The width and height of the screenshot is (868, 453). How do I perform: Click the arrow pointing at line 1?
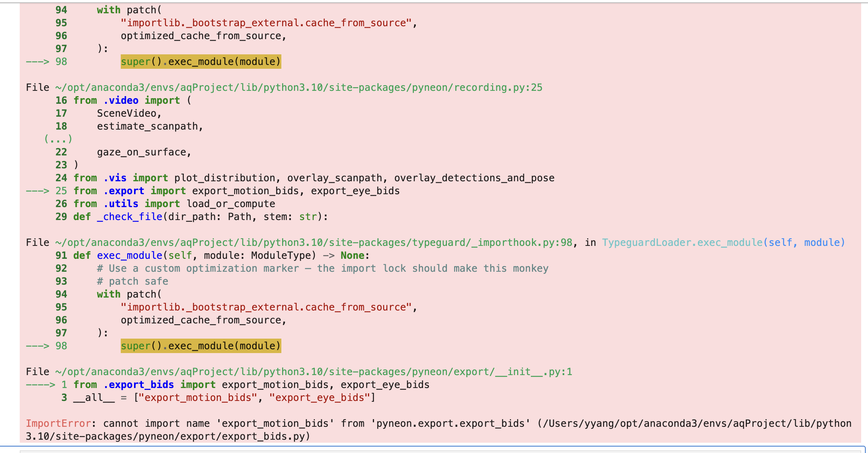40,385
